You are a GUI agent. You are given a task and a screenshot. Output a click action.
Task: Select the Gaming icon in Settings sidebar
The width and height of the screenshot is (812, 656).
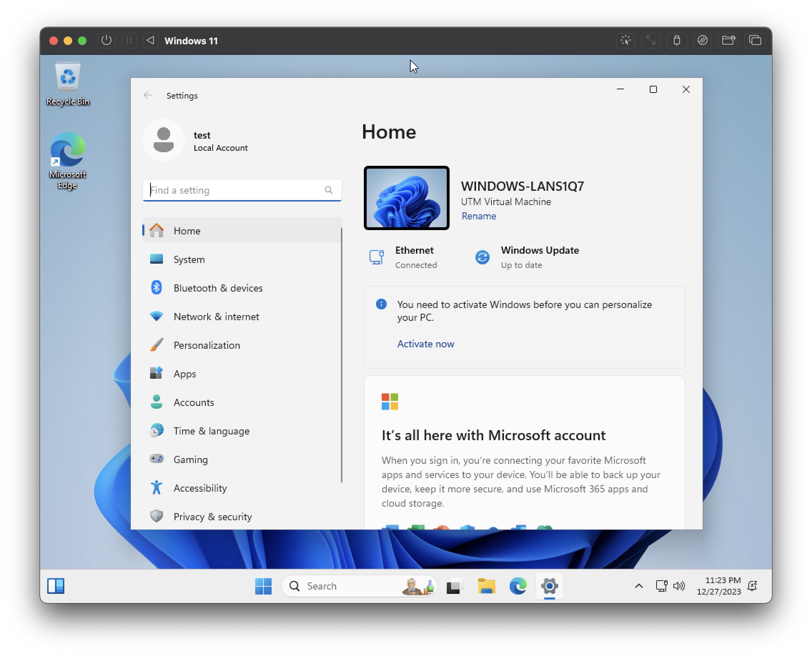[157, 459]
